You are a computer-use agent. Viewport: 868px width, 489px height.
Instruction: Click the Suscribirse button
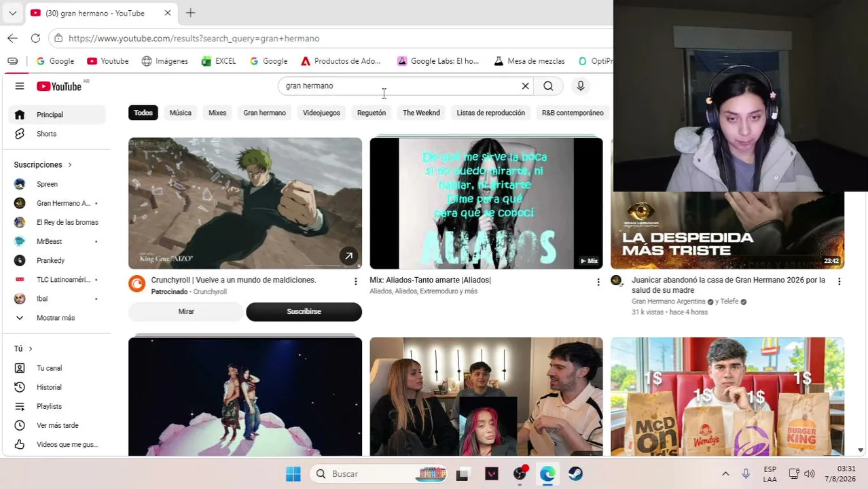pos(304,312)
